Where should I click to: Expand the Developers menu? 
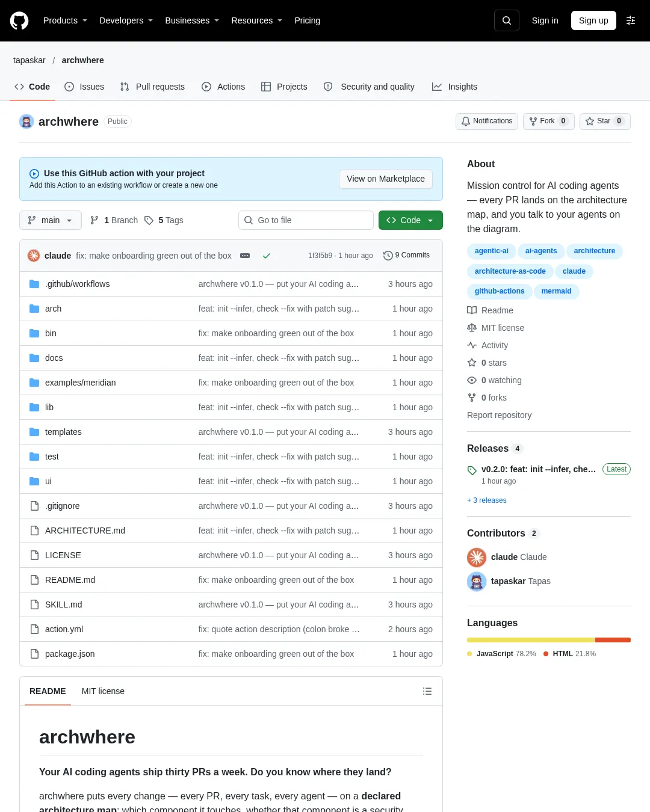point(126,20)
